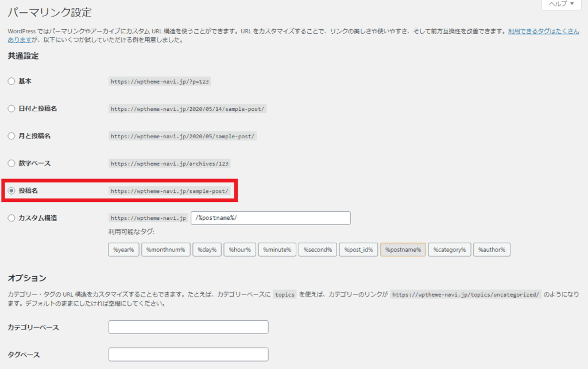Insert the %year% tag
Screen dimensions: 588x369
pyautogui.click(x=123, y=250)
